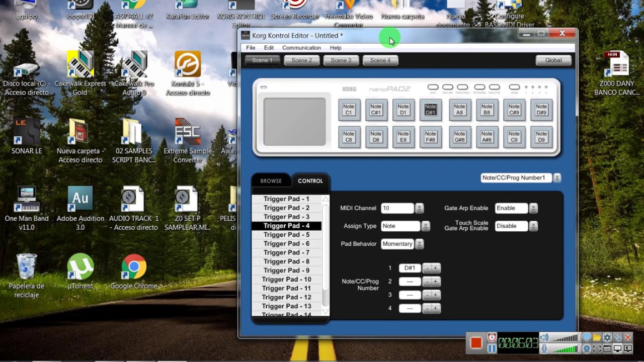The image size is (644, 362).
Task: Stop recording with the red square button
Action: (476, 343)
